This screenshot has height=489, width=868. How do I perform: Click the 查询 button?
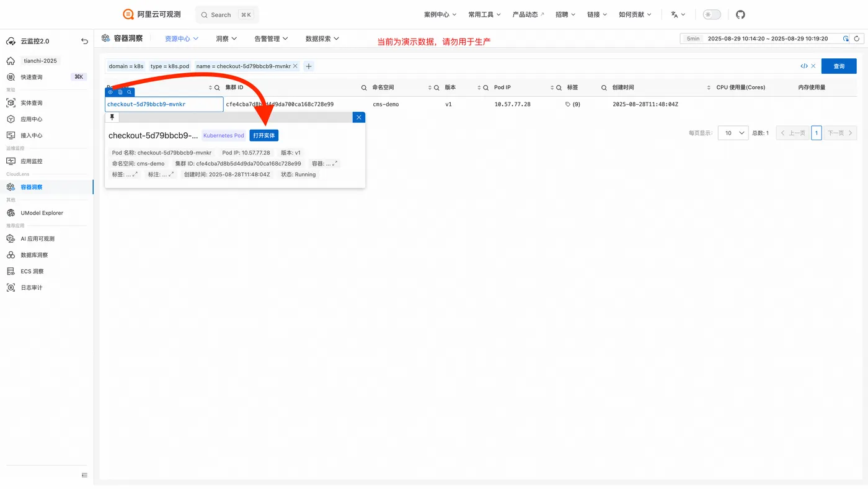(x=839, y=66)
